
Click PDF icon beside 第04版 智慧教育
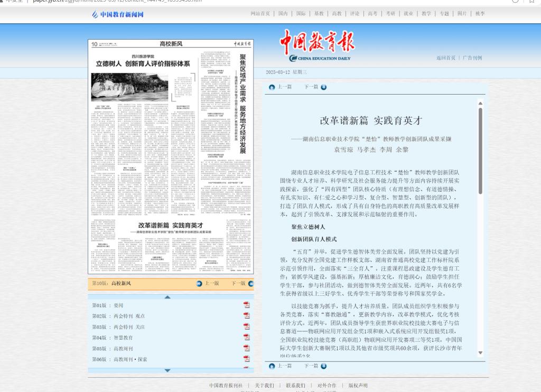click(246, 338)
